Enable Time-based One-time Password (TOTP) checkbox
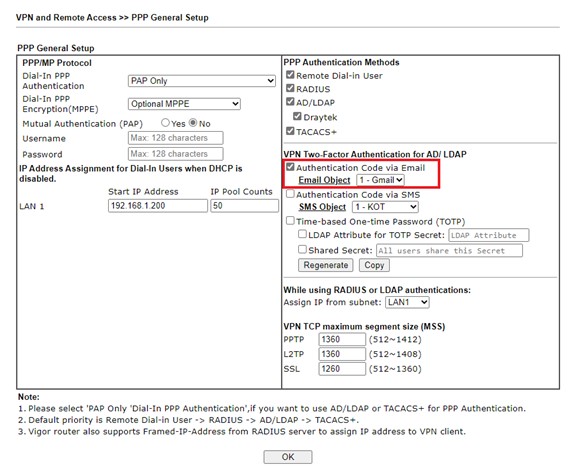The image size is (576, 467). pos(290,221)
